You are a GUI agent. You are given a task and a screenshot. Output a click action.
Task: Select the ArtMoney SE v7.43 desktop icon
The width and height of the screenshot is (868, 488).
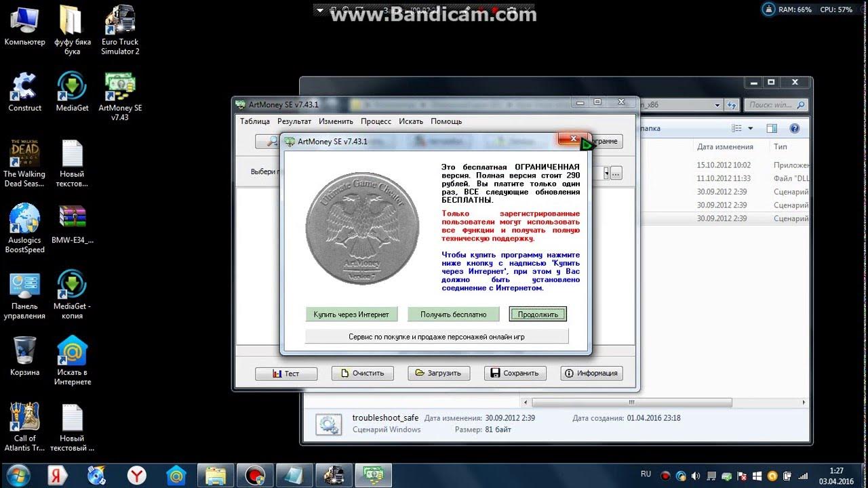120,96
